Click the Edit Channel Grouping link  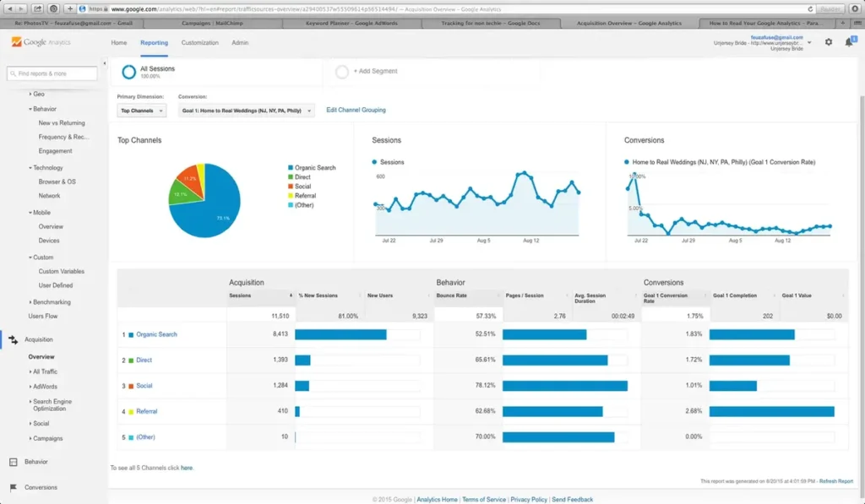pos(356,111)
